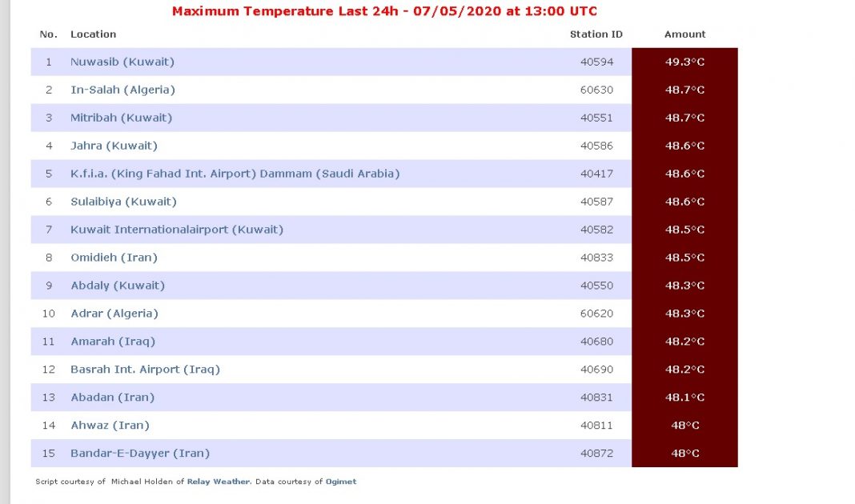Open Omidieh (Iran) location
This screenshot has height=504, width=855.
[114, 258]
